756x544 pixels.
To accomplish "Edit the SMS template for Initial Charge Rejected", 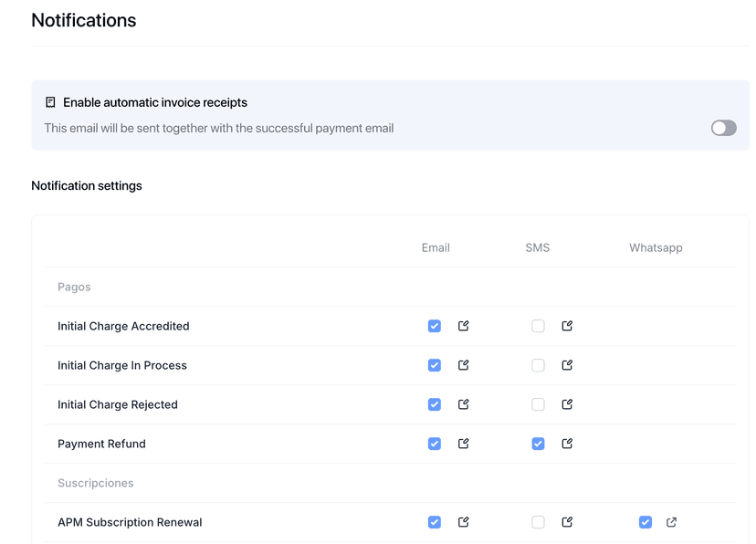I will pos(566,404).
